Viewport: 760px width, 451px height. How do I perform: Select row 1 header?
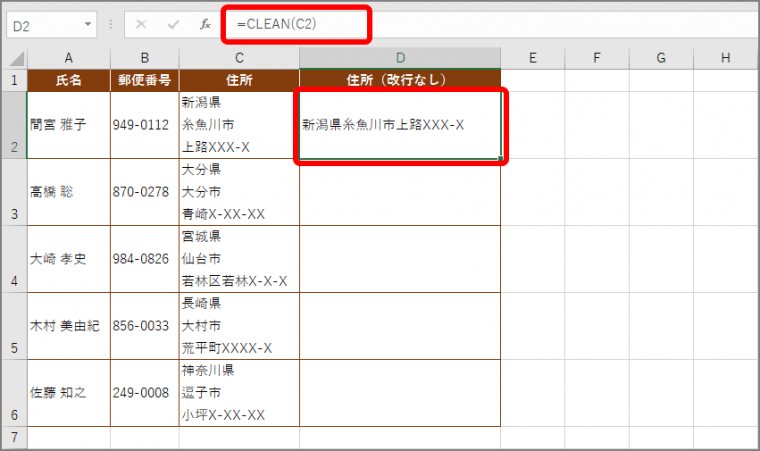pyautogui.click(x=14, y=80)
